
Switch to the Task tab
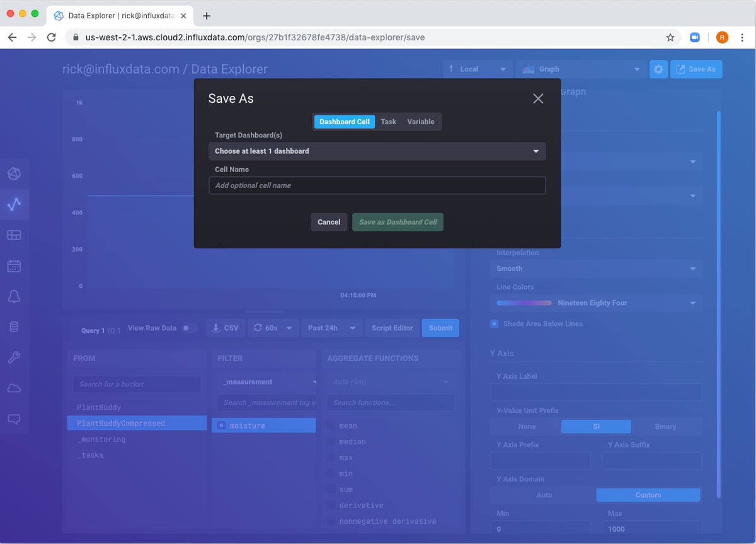(x=388, y=122)
